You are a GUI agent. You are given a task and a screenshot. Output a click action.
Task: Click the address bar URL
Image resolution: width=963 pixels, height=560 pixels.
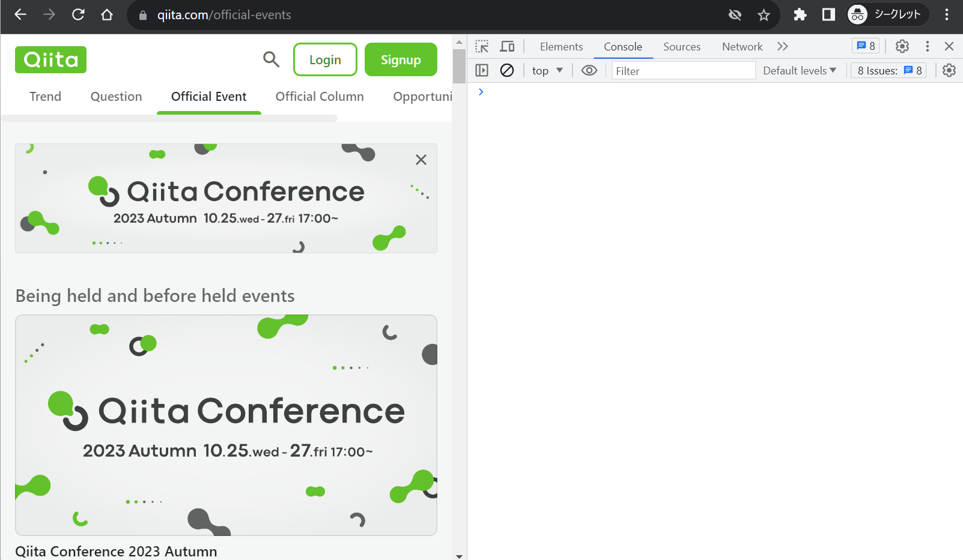coord(224,15)
